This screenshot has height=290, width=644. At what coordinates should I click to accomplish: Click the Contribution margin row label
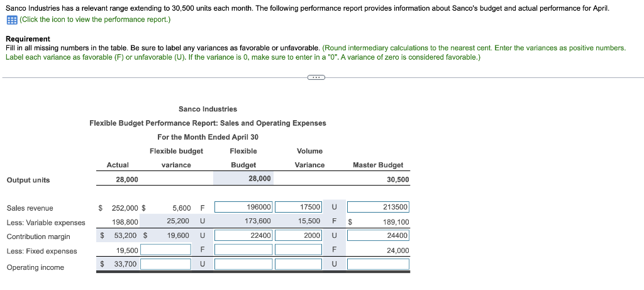pyautogui.click(x=38, y=237)
